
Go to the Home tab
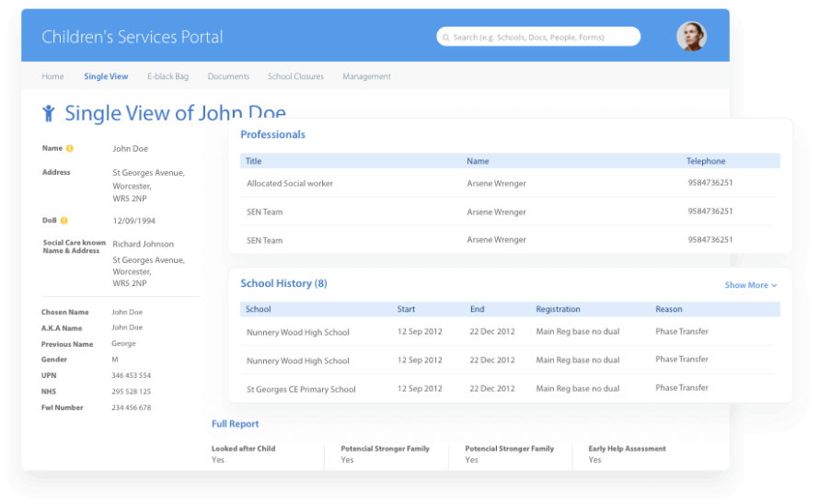[52, 76]
